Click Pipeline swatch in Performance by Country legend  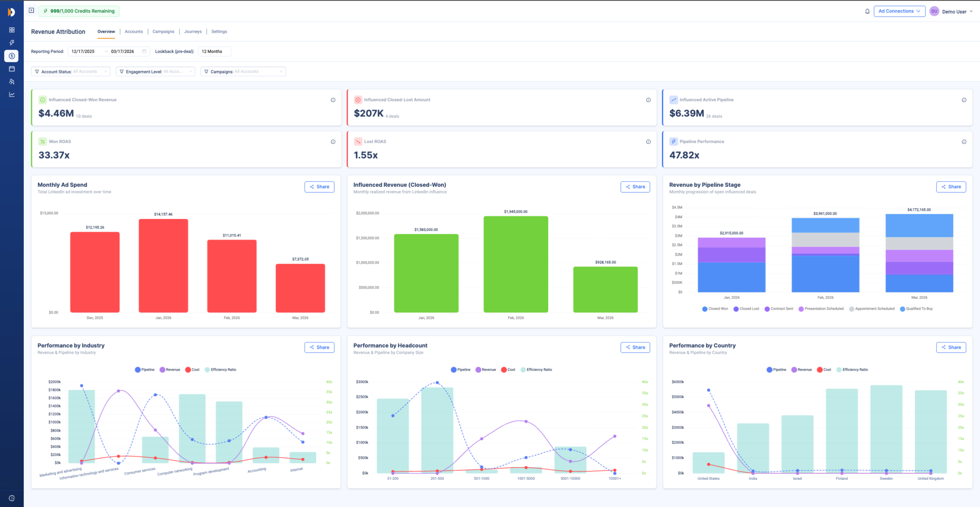(769, 370)
